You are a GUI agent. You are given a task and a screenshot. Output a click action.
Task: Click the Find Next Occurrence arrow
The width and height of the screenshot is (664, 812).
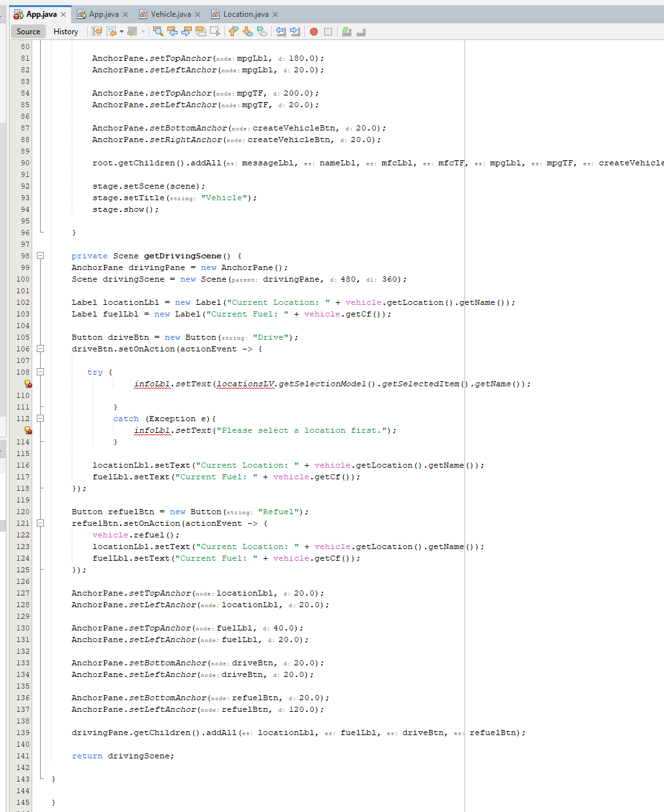[185, 31]
